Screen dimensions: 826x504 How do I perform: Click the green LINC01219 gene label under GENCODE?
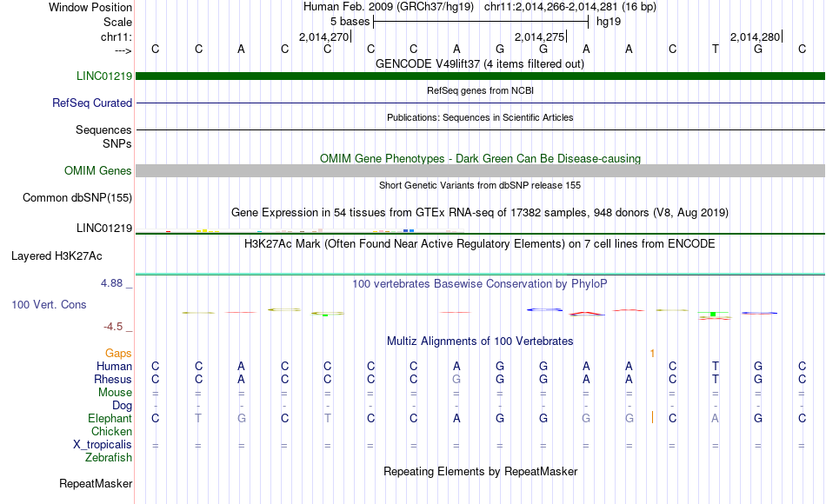[x=104, y=76]
